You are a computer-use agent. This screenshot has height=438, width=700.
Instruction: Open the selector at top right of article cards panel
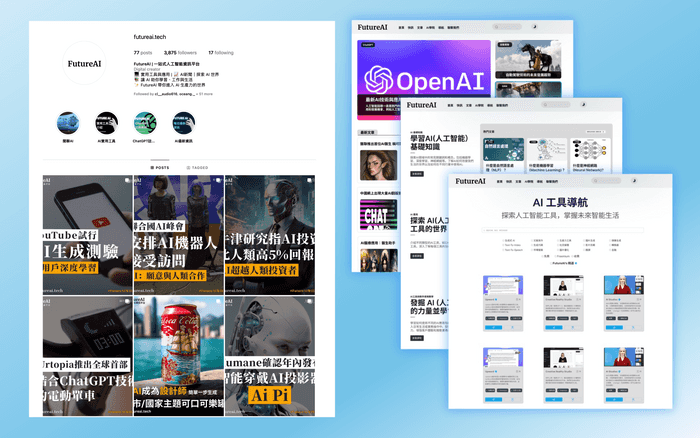click(x=595, y=132)
